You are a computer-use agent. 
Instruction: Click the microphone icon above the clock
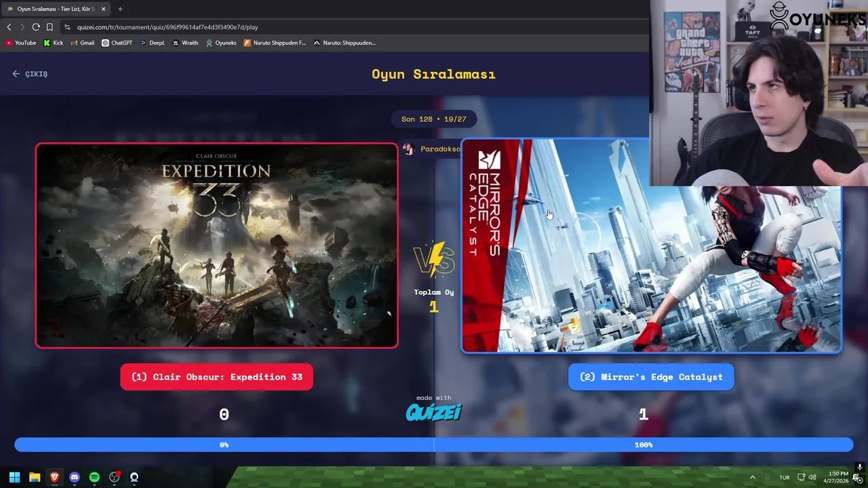coord(860,467)
